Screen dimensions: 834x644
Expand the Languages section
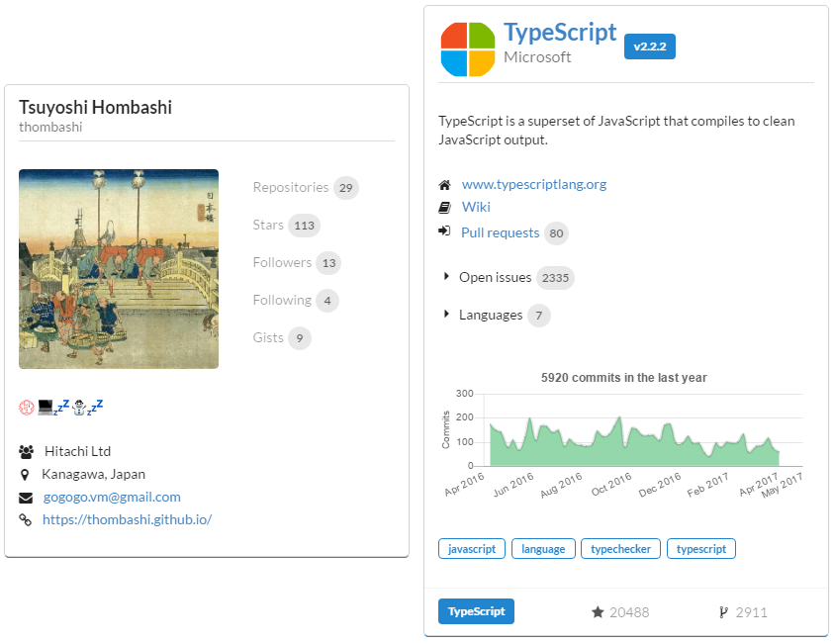(x=446, y=315)
